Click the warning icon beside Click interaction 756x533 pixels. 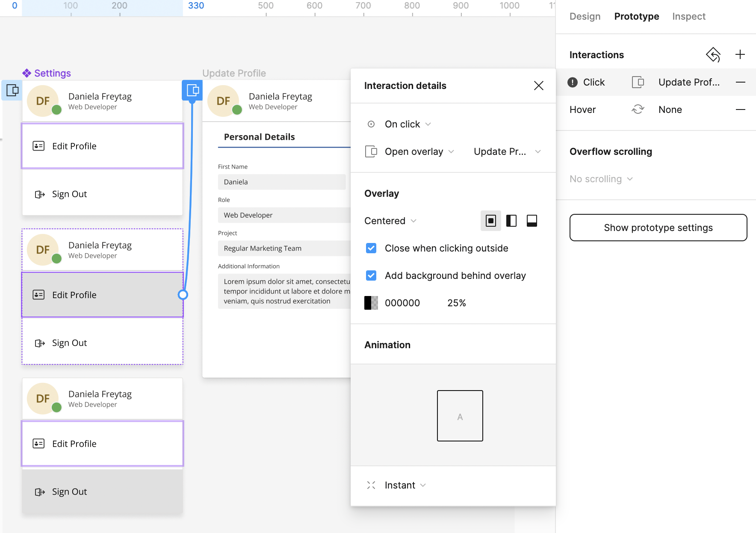tap(573, 82)
